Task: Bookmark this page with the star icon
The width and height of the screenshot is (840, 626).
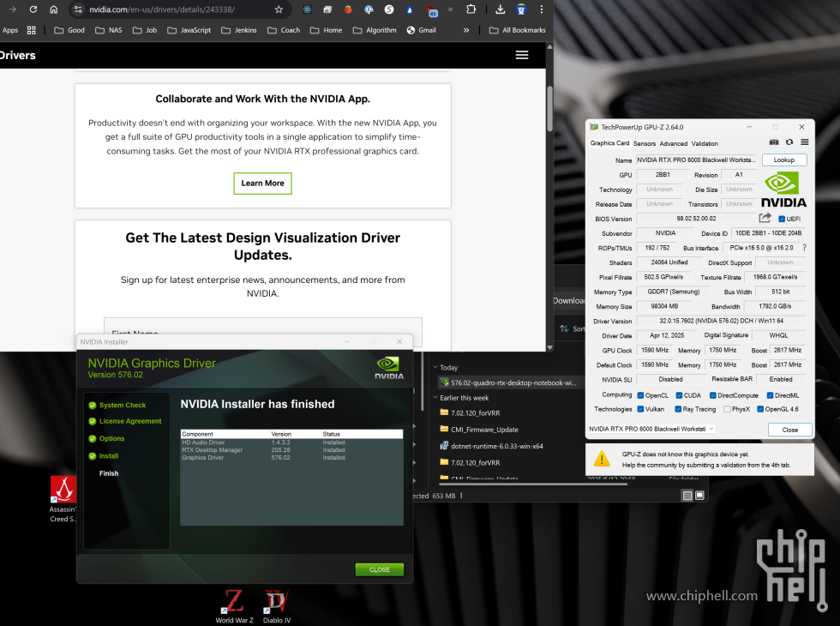Action: 279,9
